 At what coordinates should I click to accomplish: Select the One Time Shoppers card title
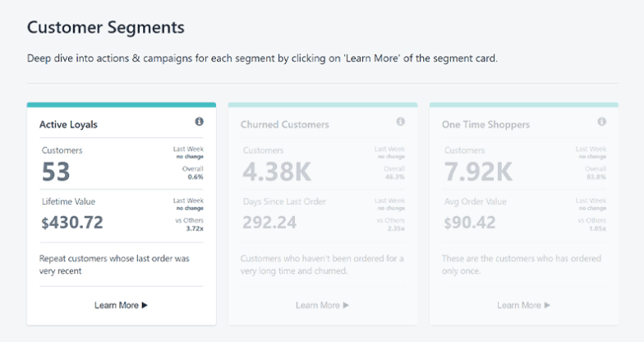pyautogui.click(x=485, y=124)
